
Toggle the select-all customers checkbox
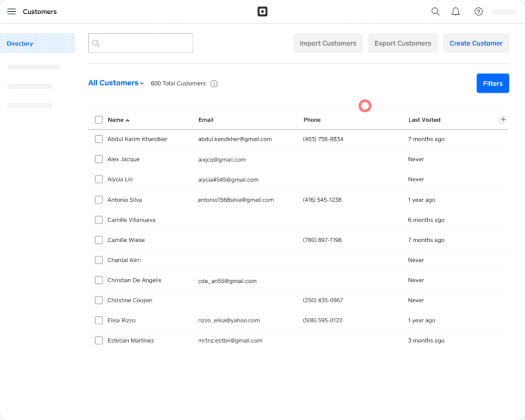tap(99, 120)
